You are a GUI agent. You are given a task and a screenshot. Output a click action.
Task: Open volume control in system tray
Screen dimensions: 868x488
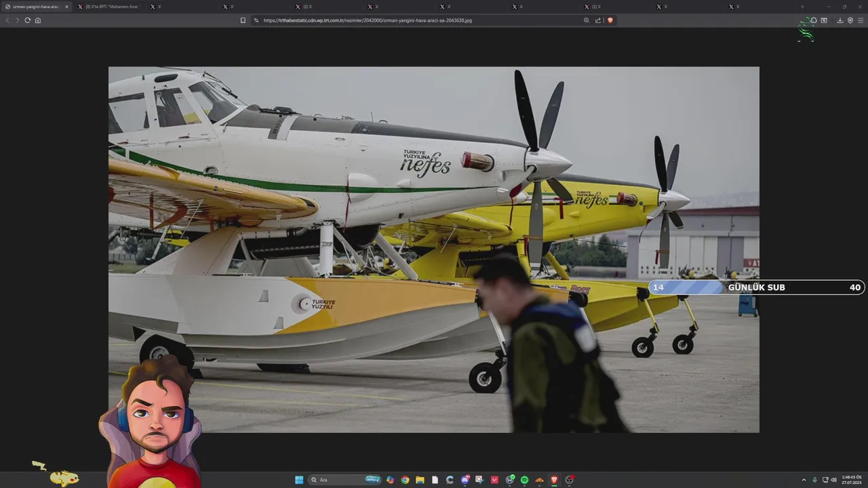coord(833,480)
